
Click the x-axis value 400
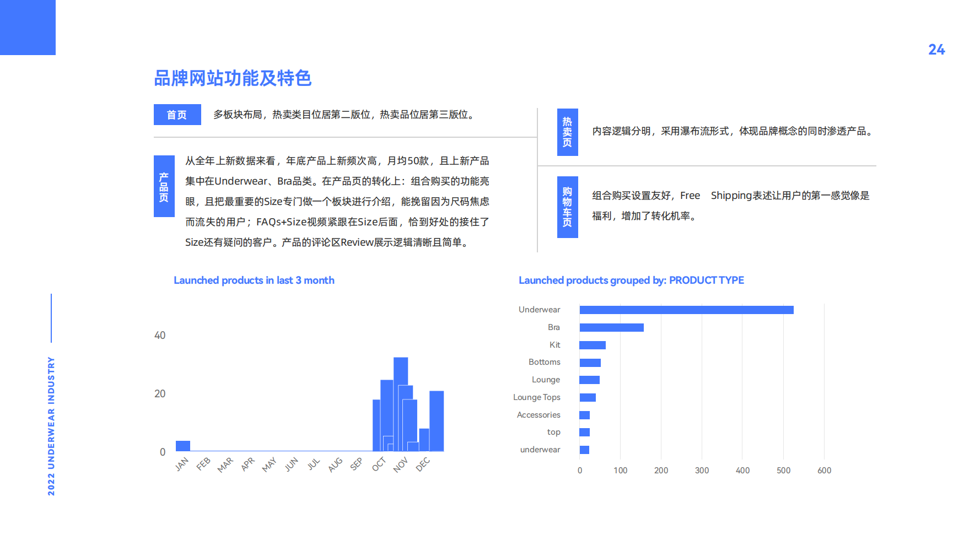(x=743, y=471)
